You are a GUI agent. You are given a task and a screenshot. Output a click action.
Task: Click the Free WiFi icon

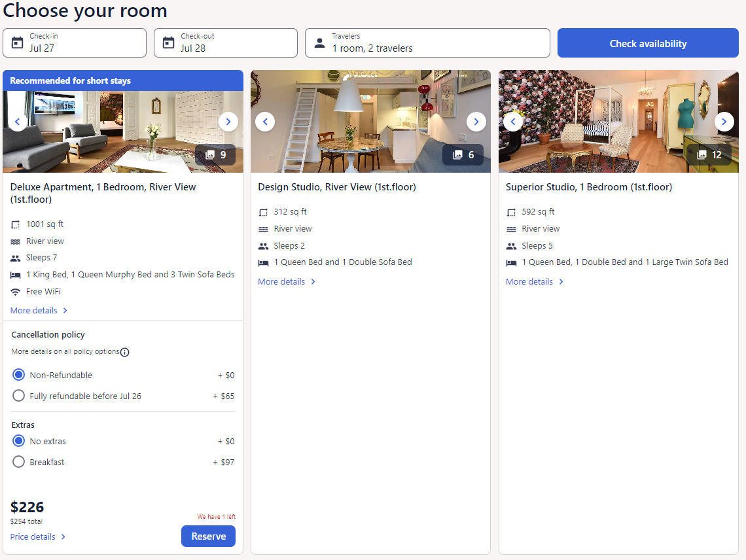tap(16, 292)
